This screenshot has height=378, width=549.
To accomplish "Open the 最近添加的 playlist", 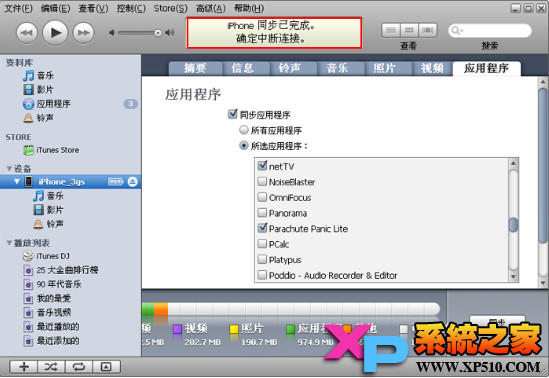I will click(x=51, y=341).
